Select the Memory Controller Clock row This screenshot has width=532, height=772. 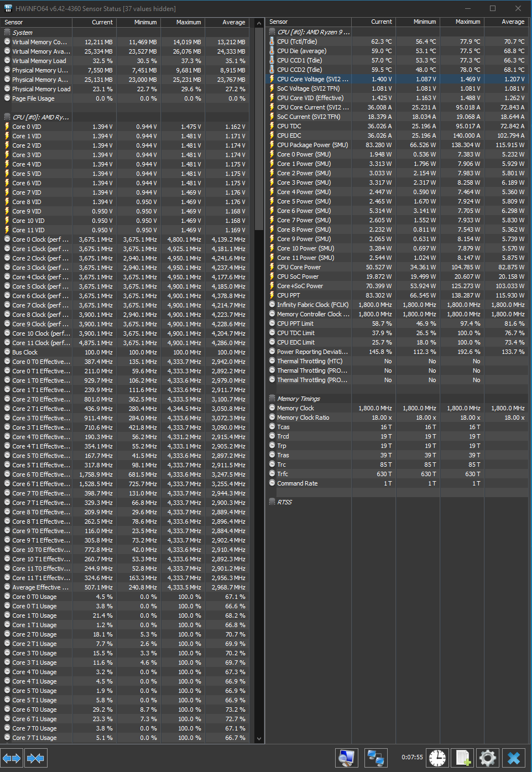(397, 314)
